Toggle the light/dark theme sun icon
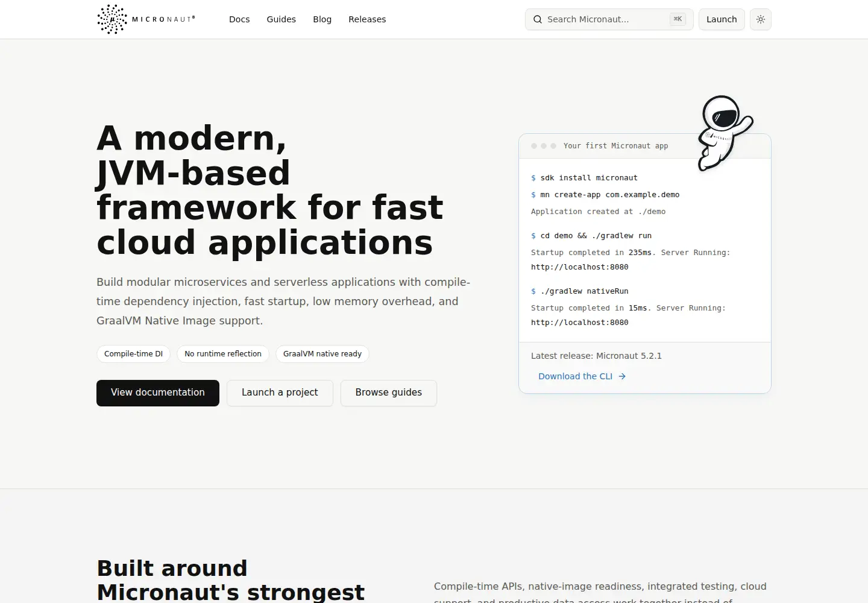The height and width of the screenshot is (603, 868). pos(761,19)
